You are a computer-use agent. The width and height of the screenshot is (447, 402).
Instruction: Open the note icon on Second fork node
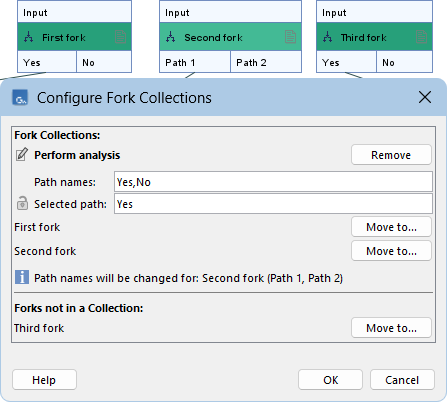click(290, 37)
